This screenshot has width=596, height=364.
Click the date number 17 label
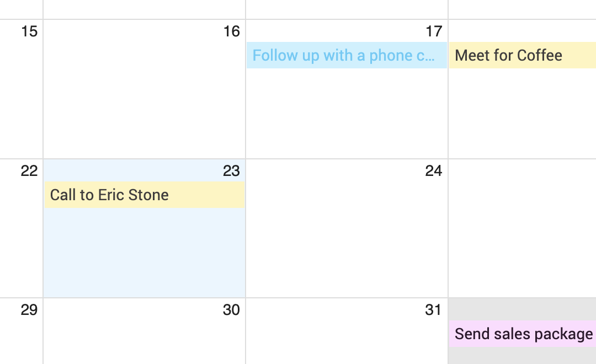click(x=434, y=31)
